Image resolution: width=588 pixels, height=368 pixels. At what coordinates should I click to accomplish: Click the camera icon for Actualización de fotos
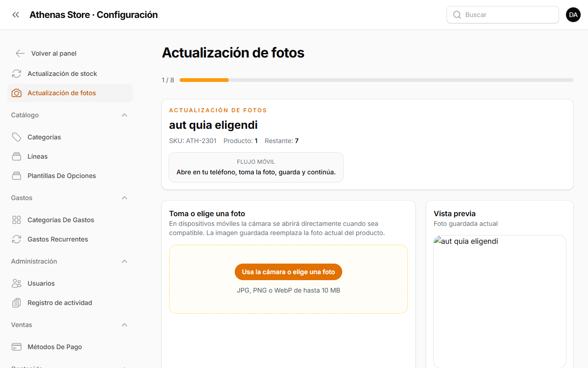pyautogui.click(x=17, y=93)
